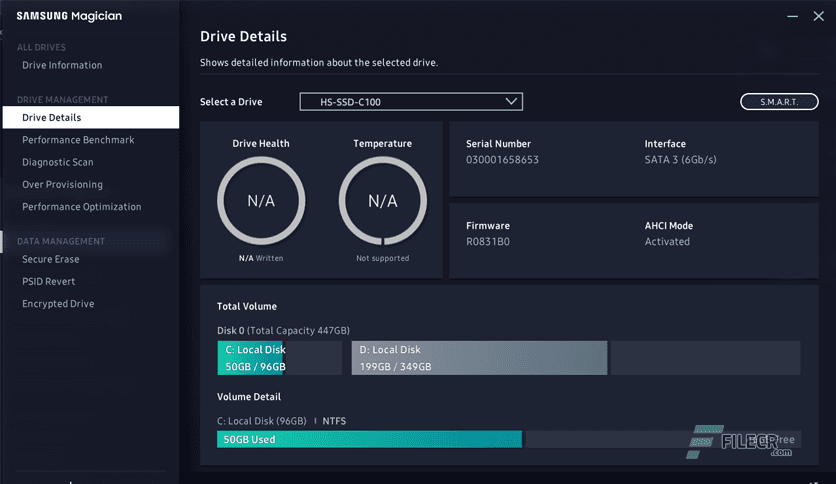Click the Samsung Magician logo

pos(69,16)
